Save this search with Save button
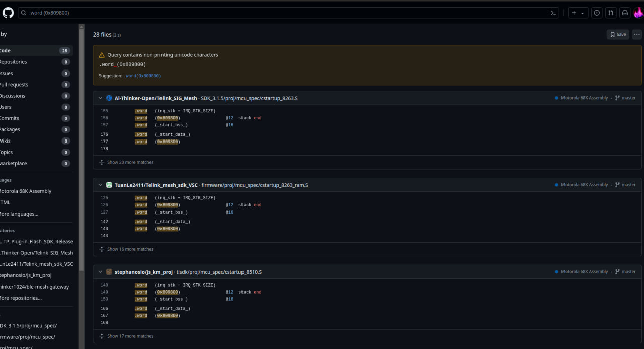This screenshot has width=644, height=349. (x=617, y=34)
